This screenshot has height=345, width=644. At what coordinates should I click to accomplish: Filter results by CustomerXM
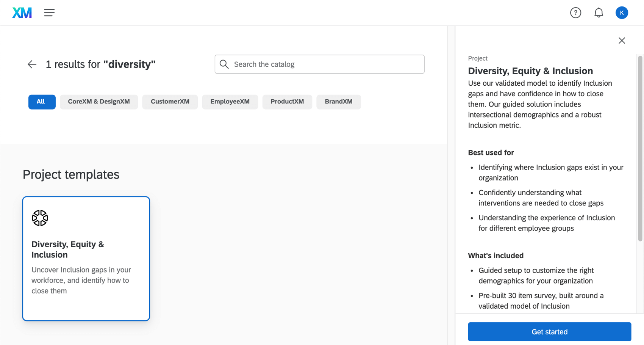click(x=170, y=102)
